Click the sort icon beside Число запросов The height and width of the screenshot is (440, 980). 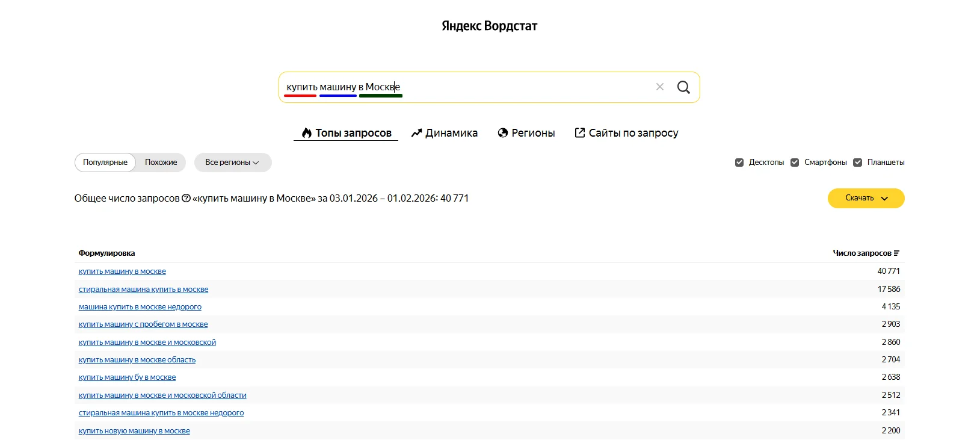[896, 253]
